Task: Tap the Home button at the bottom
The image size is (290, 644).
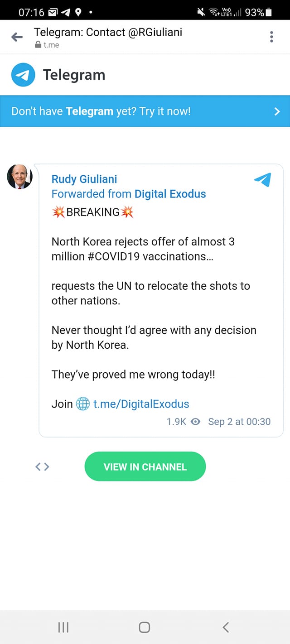Action: pyautogui.click(x=144, y=628)
